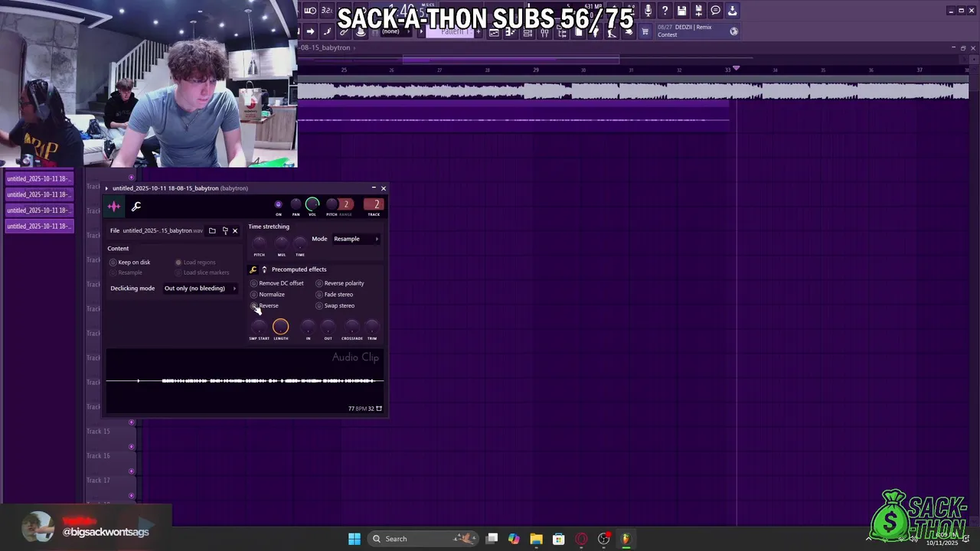Screen dimensions: 980x551
Task: Click bar 29 on playlist timeline ruler
Action: pos(536,70)
